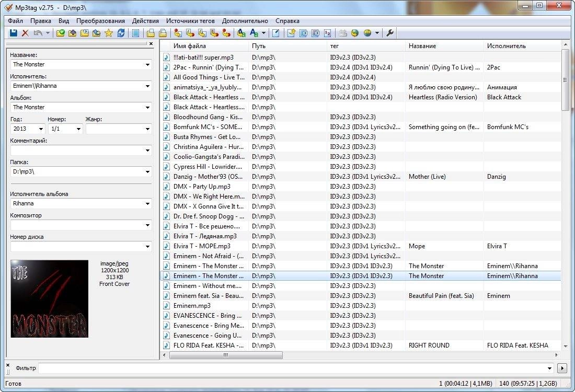The image size is (575, 392).
Task: Expand the Комментарий dropdown
Action: click(147, 151)
